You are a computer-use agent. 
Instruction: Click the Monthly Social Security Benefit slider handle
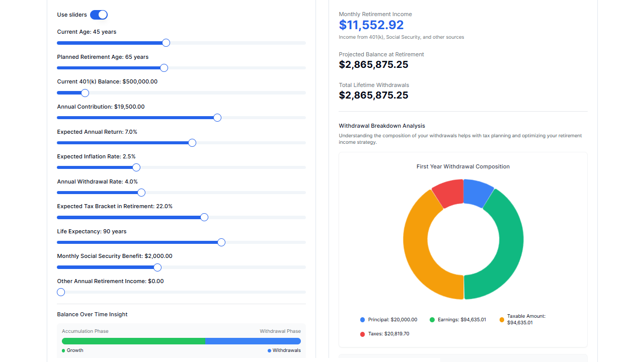click(x=157, y=267)
